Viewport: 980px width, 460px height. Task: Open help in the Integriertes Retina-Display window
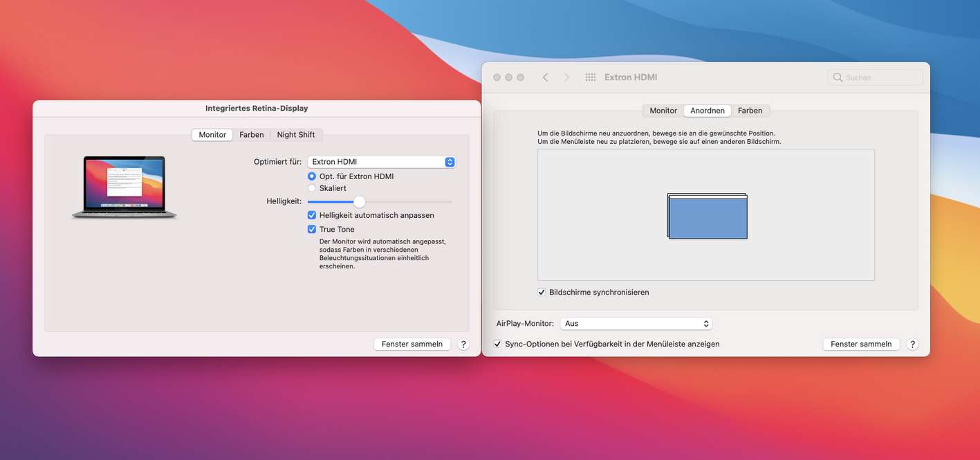[x=463, y=344]
